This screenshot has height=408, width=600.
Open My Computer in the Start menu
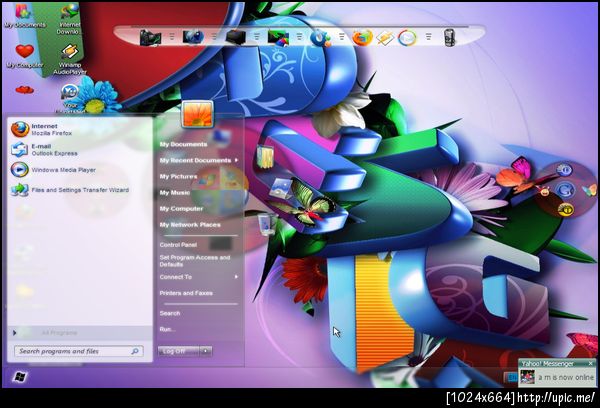coord(181,209)
